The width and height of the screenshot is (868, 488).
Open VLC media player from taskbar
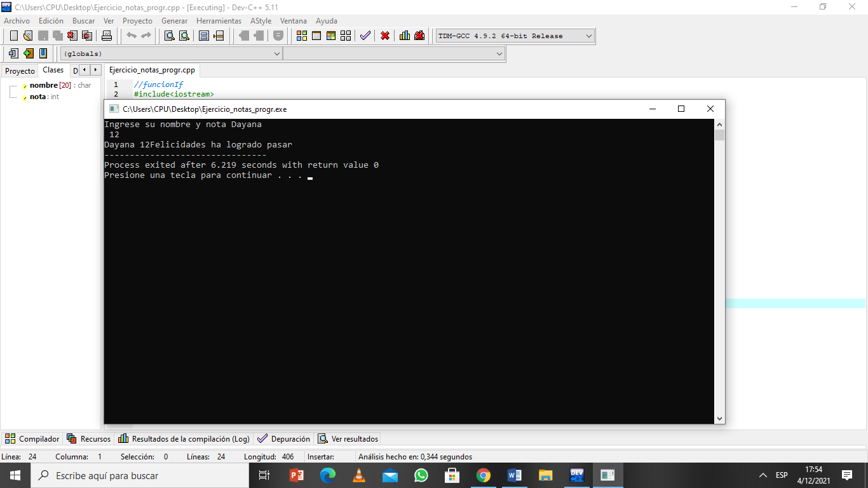click(x=359, y=475)
